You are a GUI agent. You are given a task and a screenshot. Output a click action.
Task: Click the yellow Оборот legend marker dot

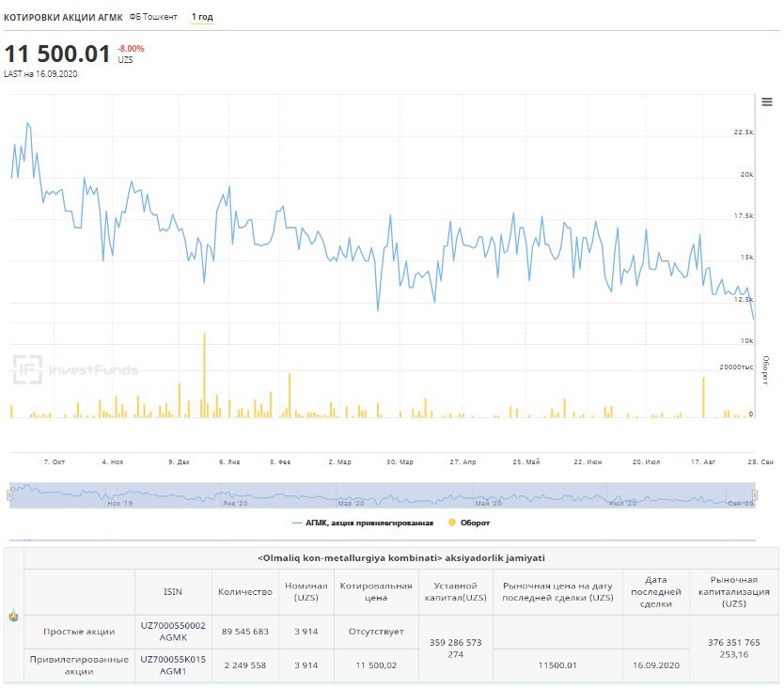coord(452,523)
